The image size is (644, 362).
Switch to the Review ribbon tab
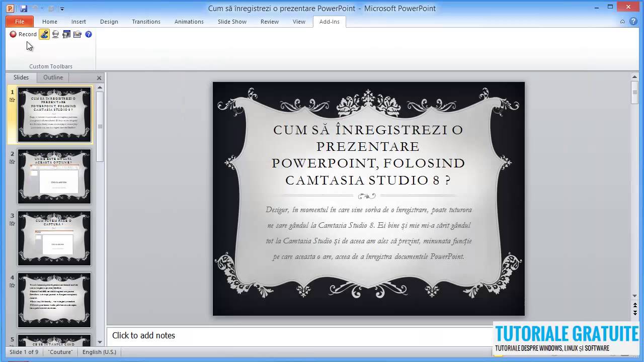pyautogui.click(x=270, y=22)
